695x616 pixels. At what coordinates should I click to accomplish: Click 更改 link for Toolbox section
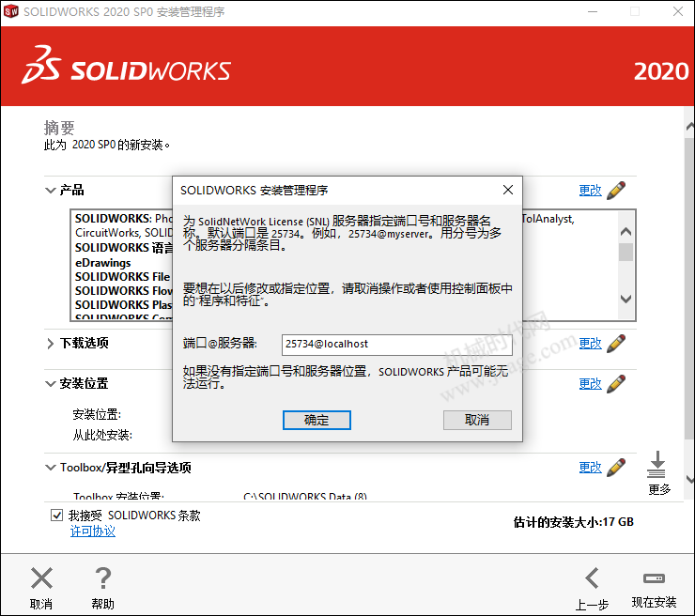pyautogui.click(x=591, y=467)
